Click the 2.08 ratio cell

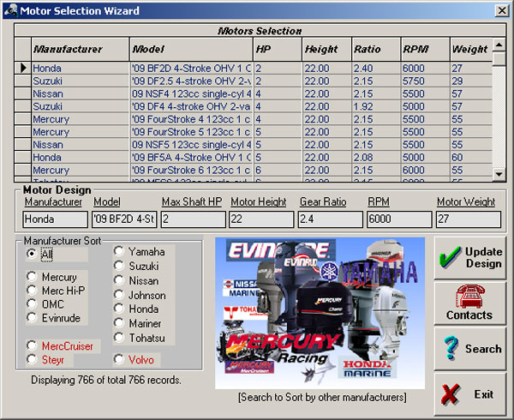[376, 158]
